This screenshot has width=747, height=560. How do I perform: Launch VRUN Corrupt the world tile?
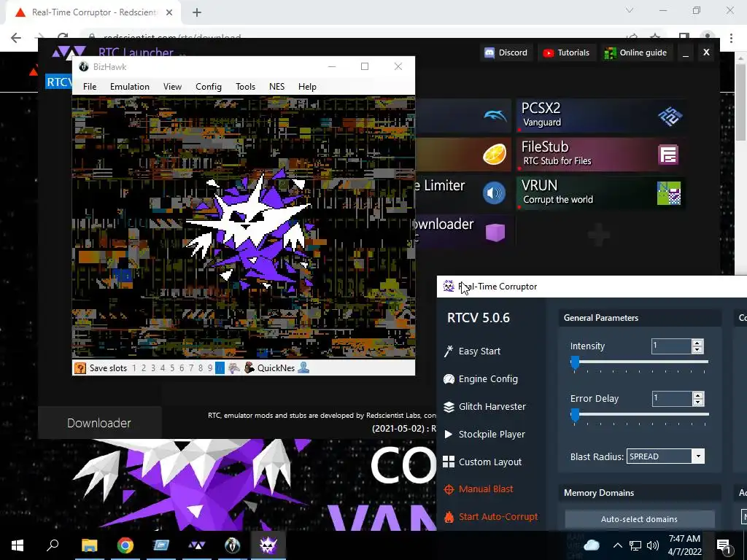coord(601,192)
